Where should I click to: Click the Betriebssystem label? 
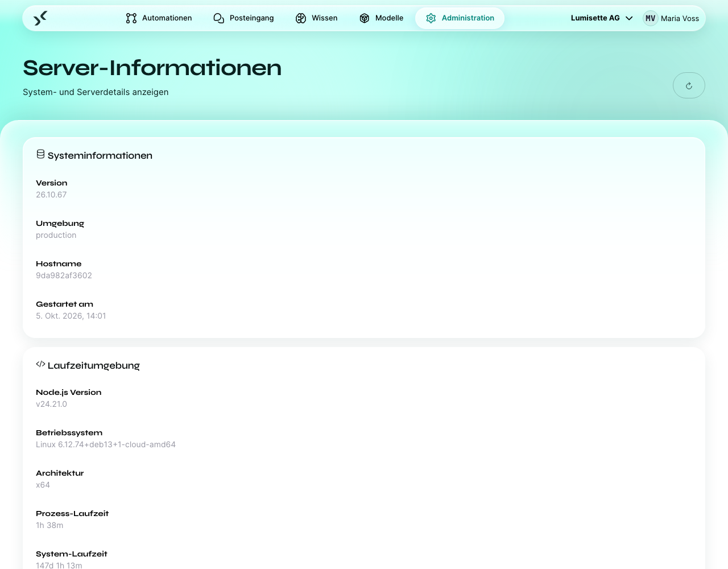(x=69, y=432)
